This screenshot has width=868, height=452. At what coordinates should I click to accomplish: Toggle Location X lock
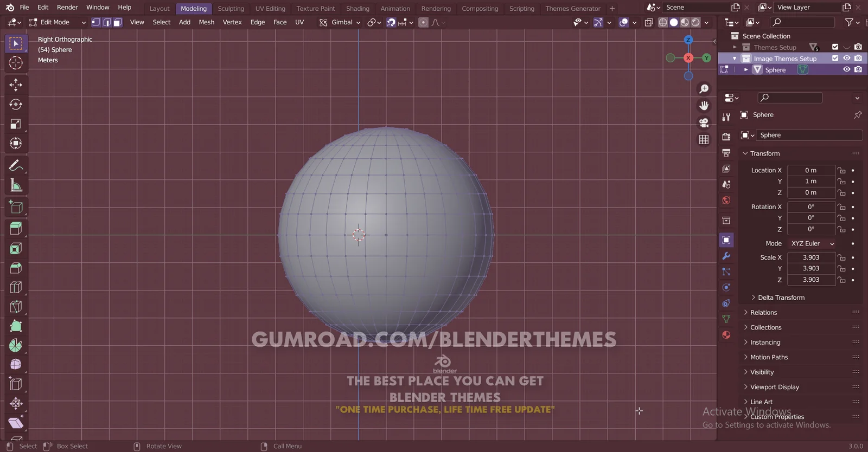[x=841, y=170]
